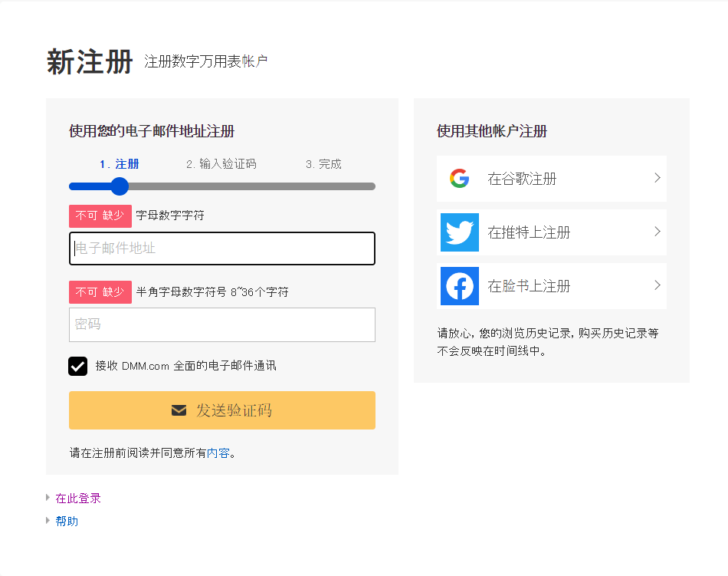
Task: Click the chevron next to 在推特上注册
Action: pyautogui.click(x=657, y=232)
